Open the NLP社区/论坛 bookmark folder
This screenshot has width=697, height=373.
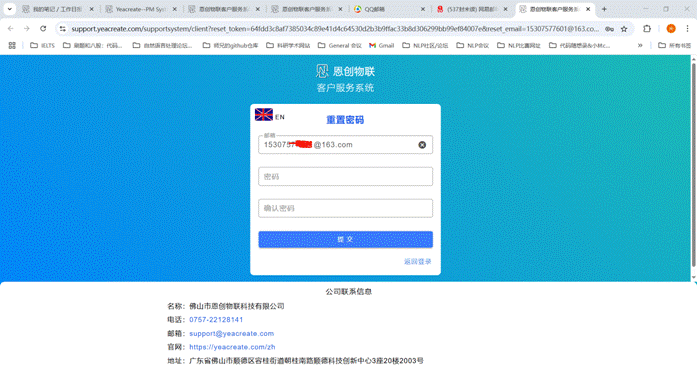425,45
